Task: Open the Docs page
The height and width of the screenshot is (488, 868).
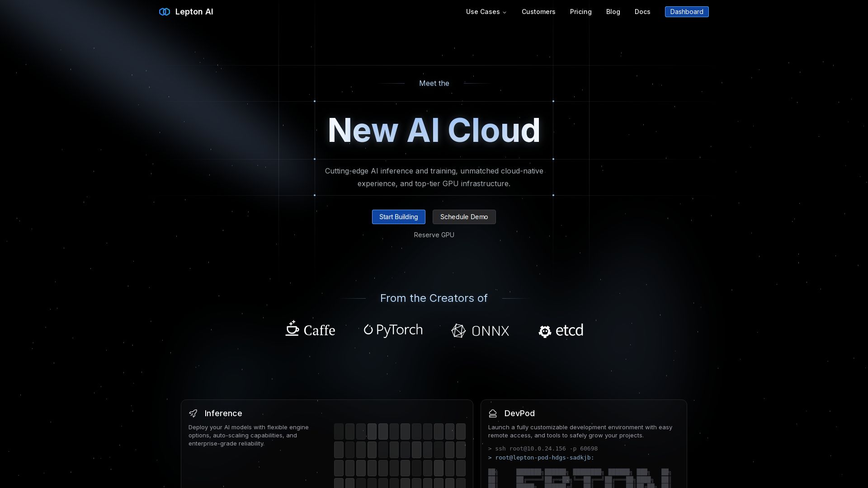Action: coord(642,12)
